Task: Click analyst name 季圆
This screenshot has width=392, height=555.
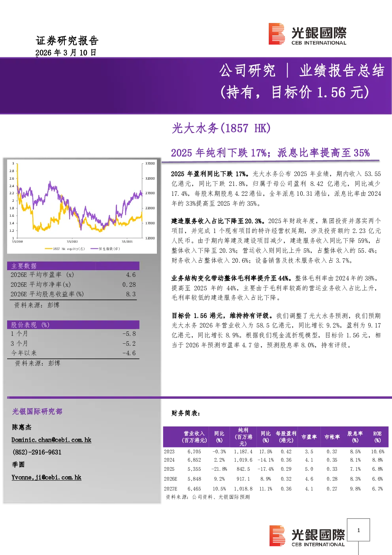Action: click(18, 464)
